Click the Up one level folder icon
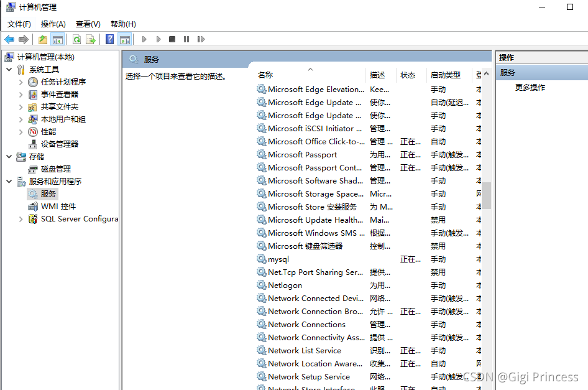This screenshot has height=390, width=588. pyautogui.click(x=43, y=39)
